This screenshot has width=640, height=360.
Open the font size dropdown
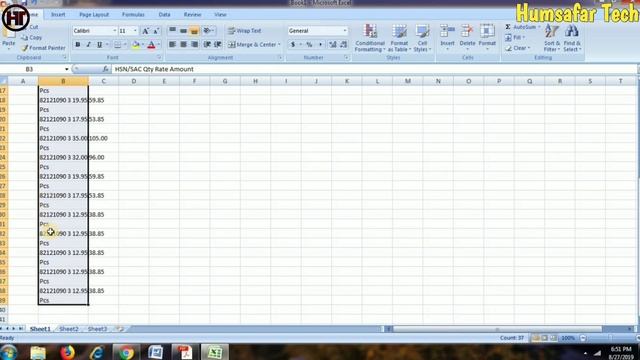[135, 31]
